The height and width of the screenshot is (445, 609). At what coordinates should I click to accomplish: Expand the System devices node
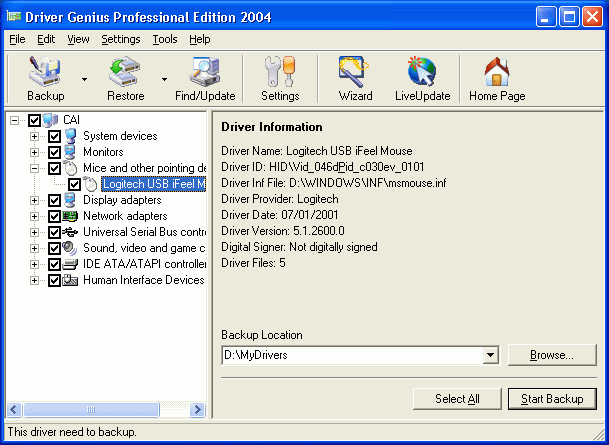34,136
